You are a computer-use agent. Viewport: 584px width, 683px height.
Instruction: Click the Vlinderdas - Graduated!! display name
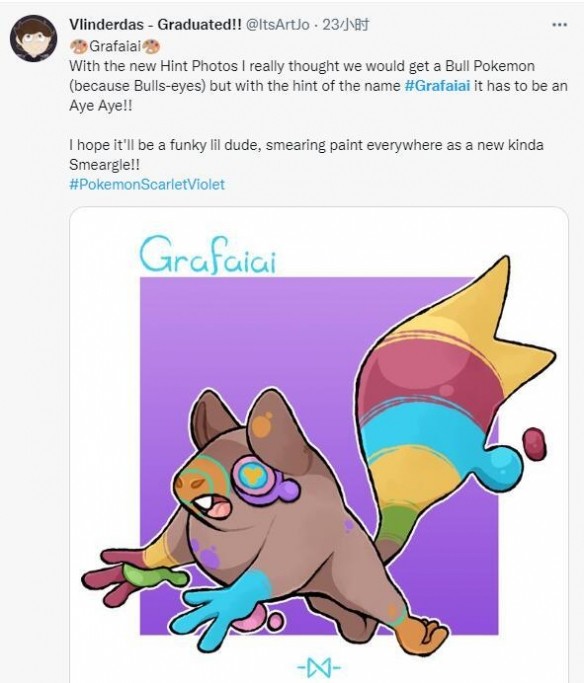click(x=155, y=25)
